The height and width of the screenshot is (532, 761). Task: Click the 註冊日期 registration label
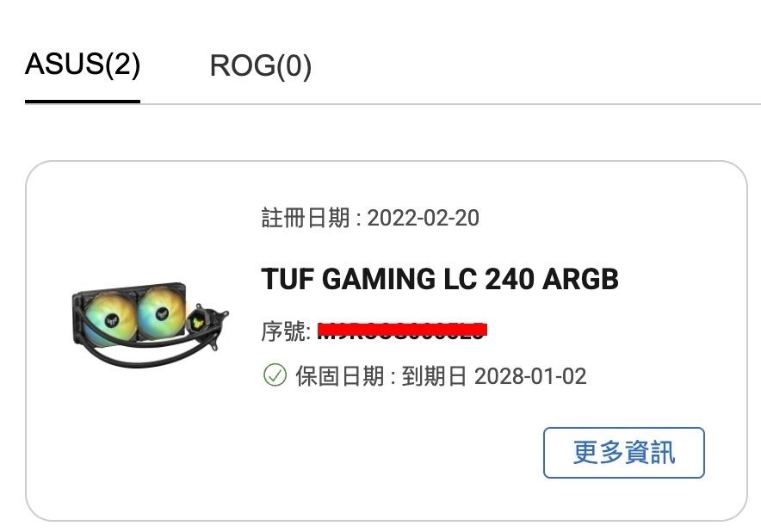[306, 218]
